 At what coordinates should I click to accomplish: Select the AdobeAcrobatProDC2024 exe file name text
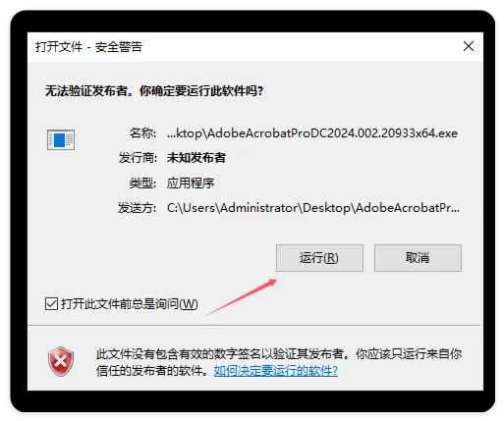312,133
